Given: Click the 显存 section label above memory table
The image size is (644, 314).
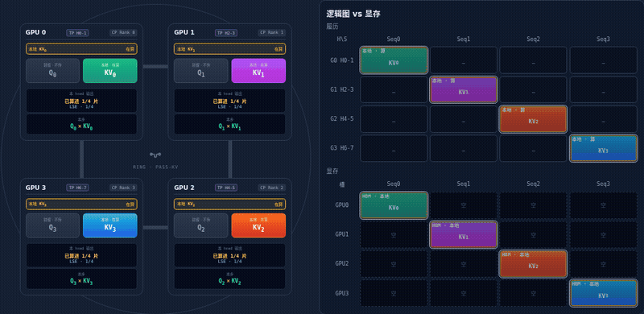Looking at the screenshot, I should (x=332, y=171).
